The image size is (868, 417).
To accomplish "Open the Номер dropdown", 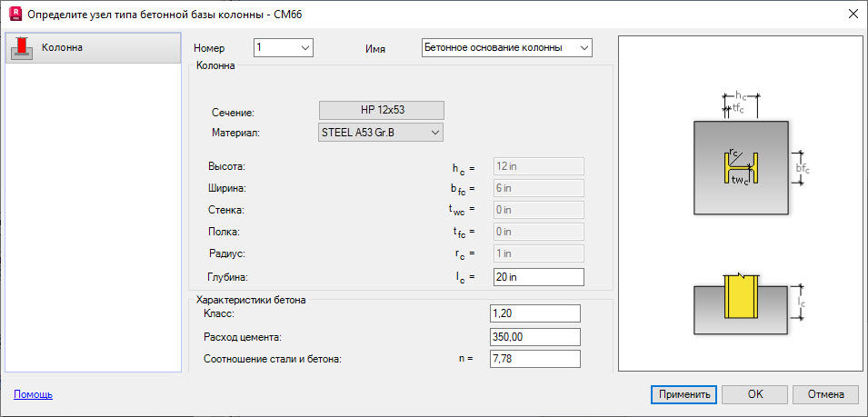I will [x=284, y=47].
